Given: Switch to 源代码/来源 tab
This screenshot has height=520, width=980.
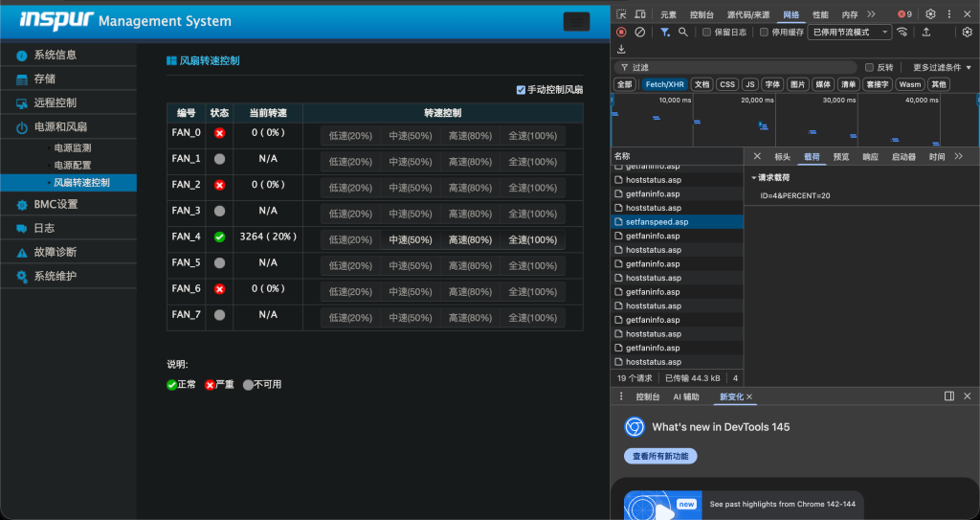Looking at the screenshot, I should click(x=748, y=15).
